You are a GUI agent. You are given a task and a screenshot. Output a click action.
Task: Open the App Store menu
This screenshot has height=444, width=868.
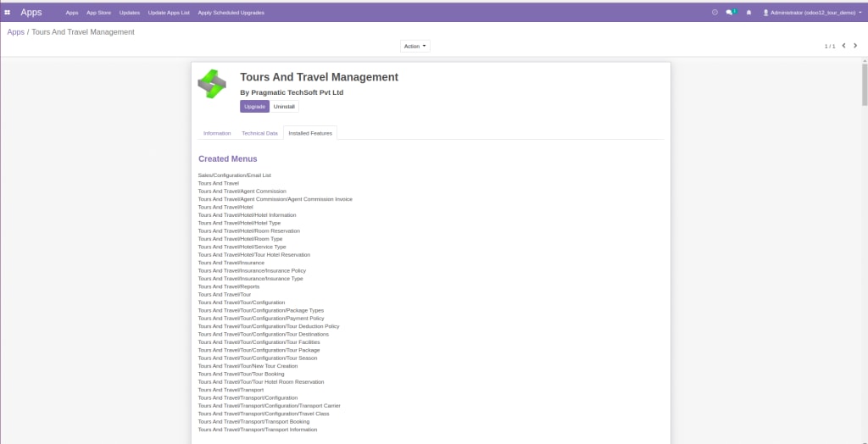tap(98, 12)
